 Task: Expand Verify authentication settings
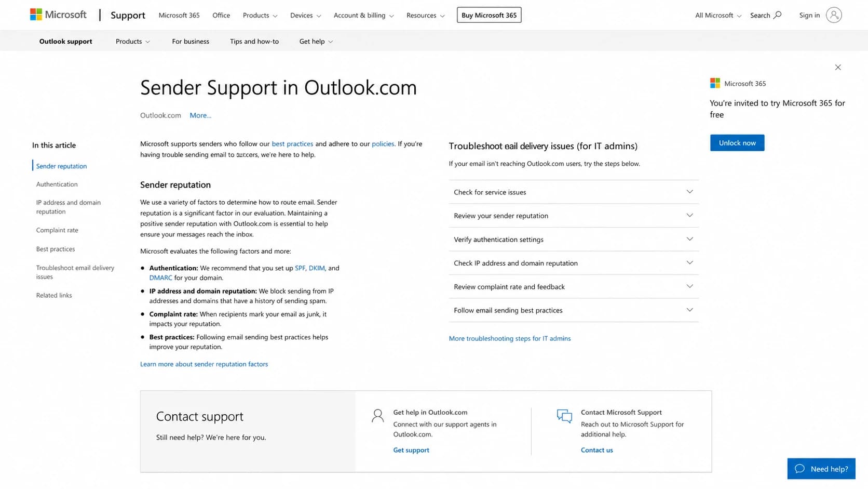[x=574, y=239]
